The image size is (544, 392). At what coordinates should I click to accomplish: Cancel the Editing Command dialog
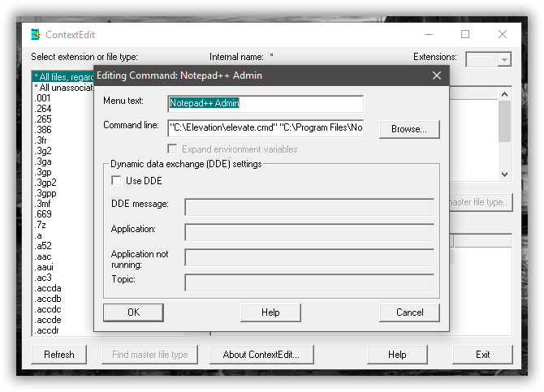click(409, 312)
